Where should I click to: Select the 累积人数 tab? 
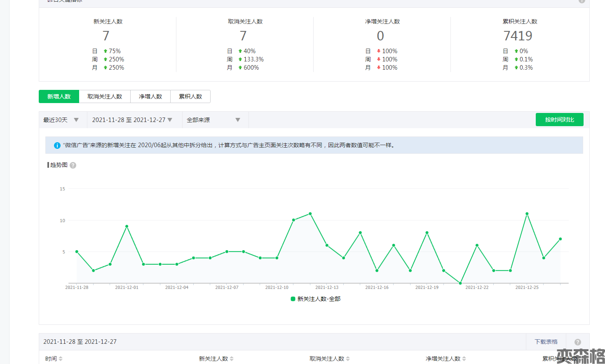[x=190, y=96]
